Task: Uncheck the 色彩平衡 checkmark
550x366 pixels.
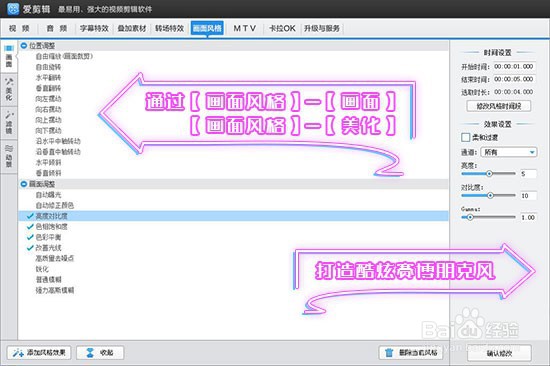Action: pos(30,237)
